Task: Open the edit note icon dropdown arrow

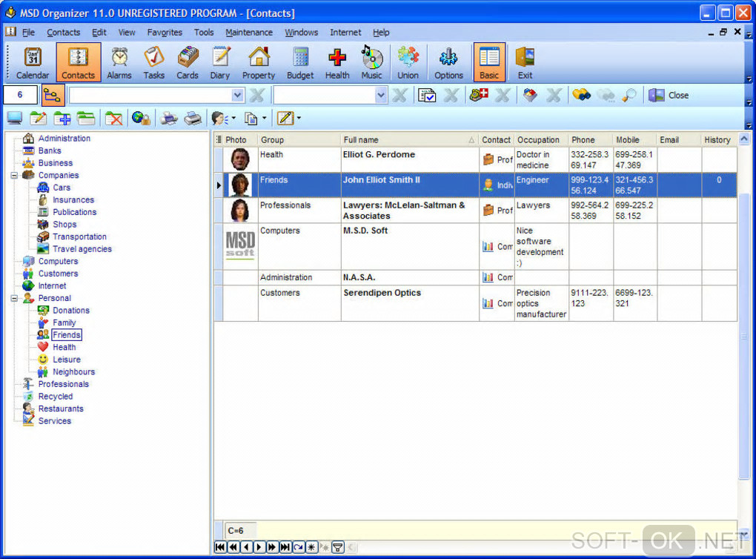Action: pyautogui.click(x=299, y=118)
